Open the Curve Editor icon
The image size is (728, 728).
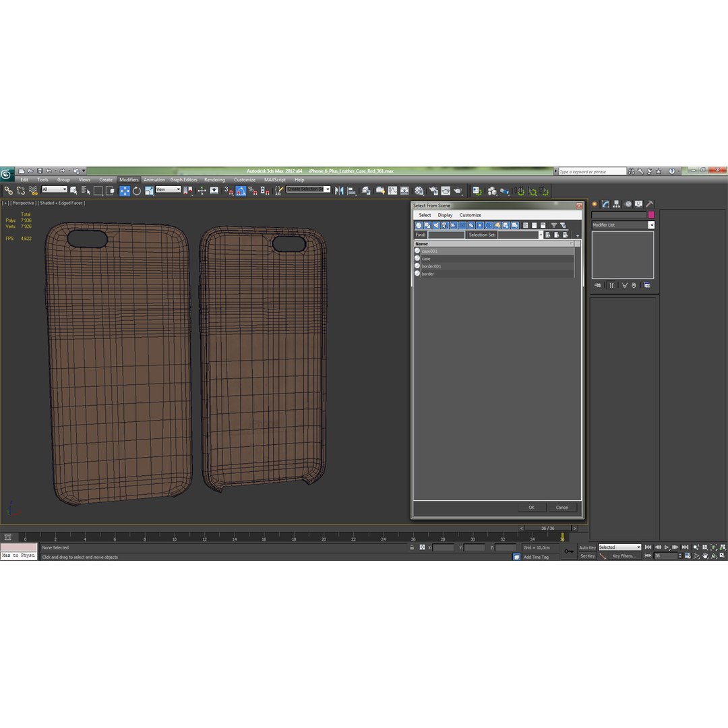pyautogui.click(x=393, y=191)
